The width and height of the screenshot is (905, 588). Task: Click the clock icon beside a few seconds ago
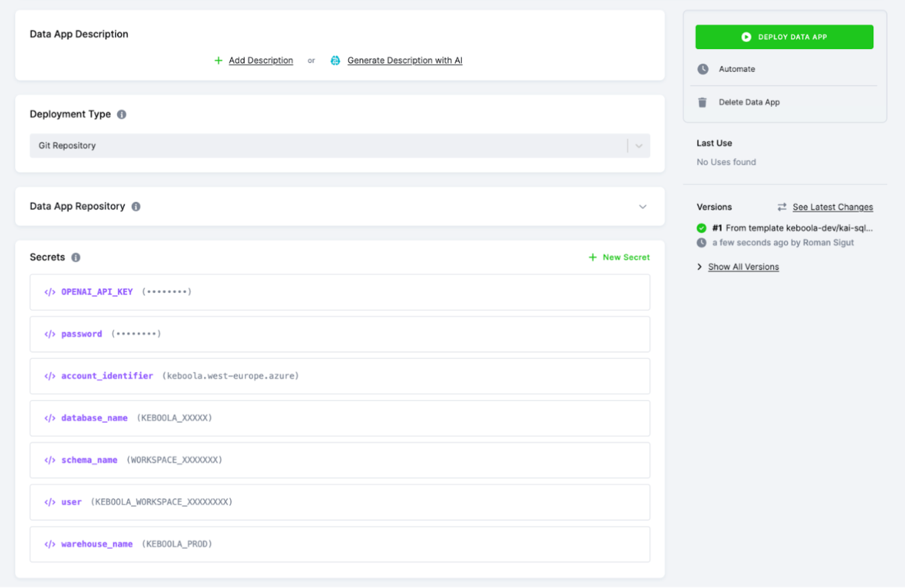(702, 243)
